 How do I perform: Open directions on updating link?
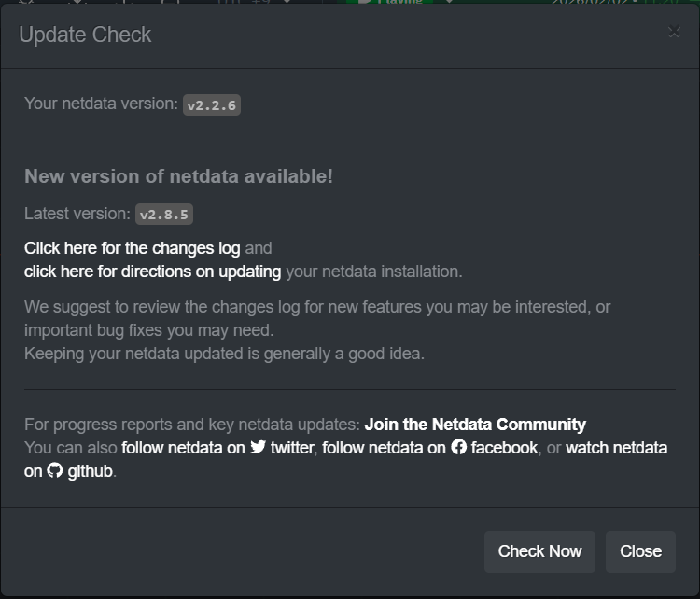(x=152, y=272)
